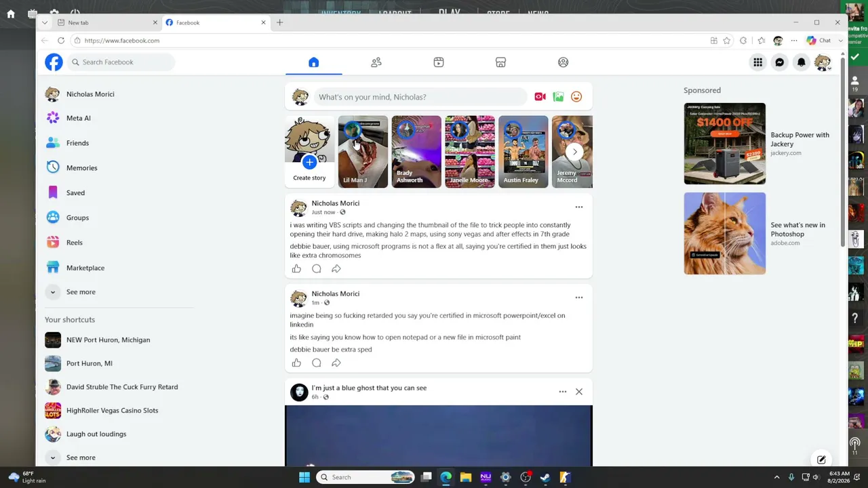Click the Live video icon in composer

point(540,97)
